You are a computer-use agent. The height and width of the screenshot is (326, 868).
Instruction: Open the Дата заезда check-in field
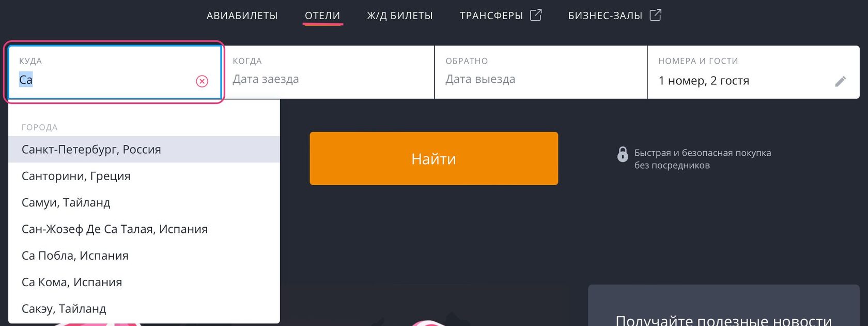[328, 72]
